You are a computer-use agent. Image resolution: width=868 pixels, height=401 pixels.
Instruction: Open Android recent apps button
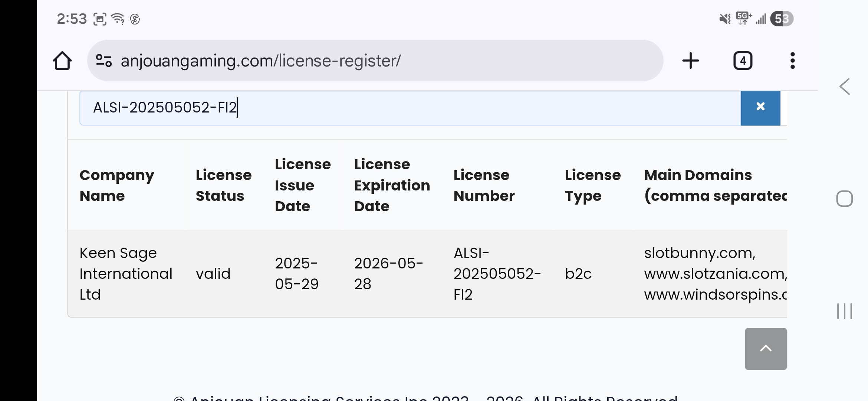(x=844, y=311)
